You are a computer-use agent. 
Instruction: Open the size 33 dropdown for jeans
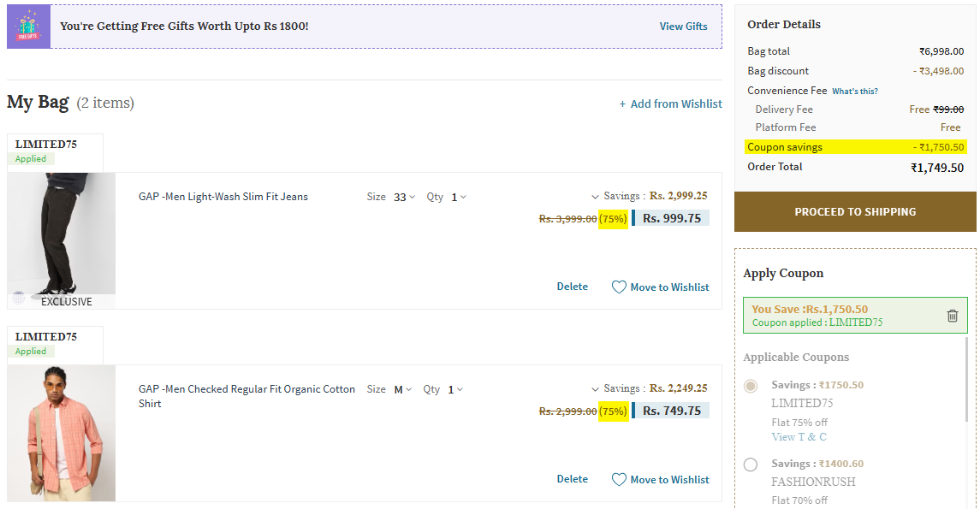point(404,197)
